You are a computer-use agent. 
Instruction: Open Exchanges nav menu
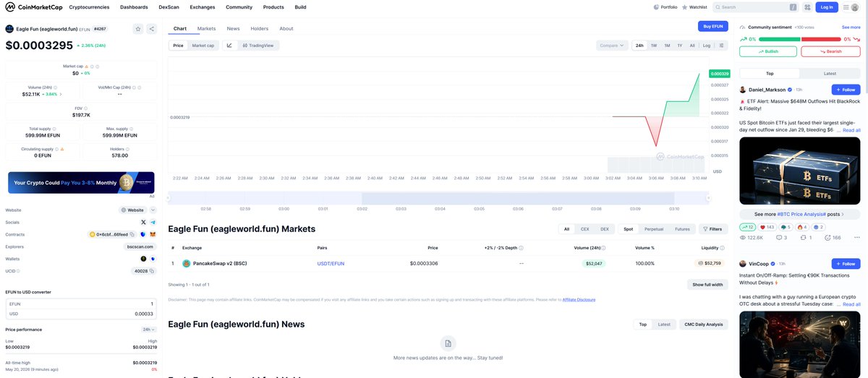point(203,7)
